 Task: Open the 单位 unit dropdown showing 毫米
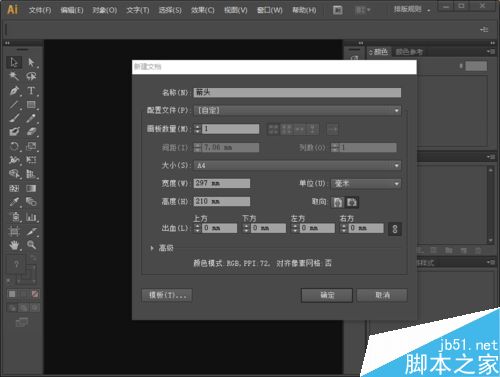pos(366,184)
